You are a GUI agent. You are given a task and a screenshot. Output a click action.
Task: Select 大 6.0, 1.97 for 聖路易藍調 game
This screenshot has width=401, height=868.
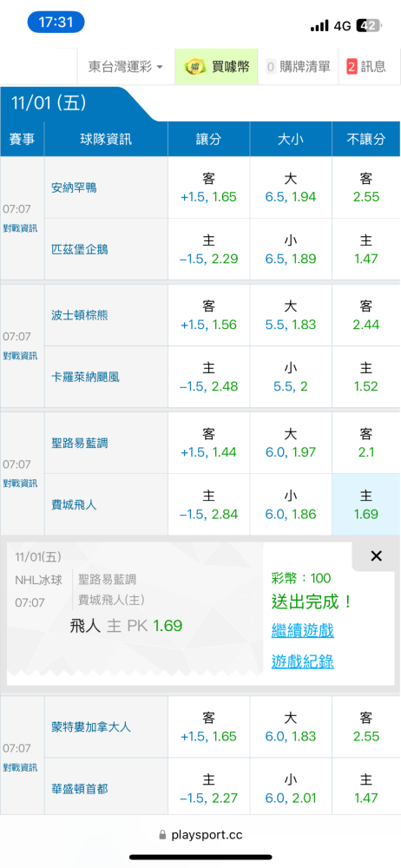[291, 443]
